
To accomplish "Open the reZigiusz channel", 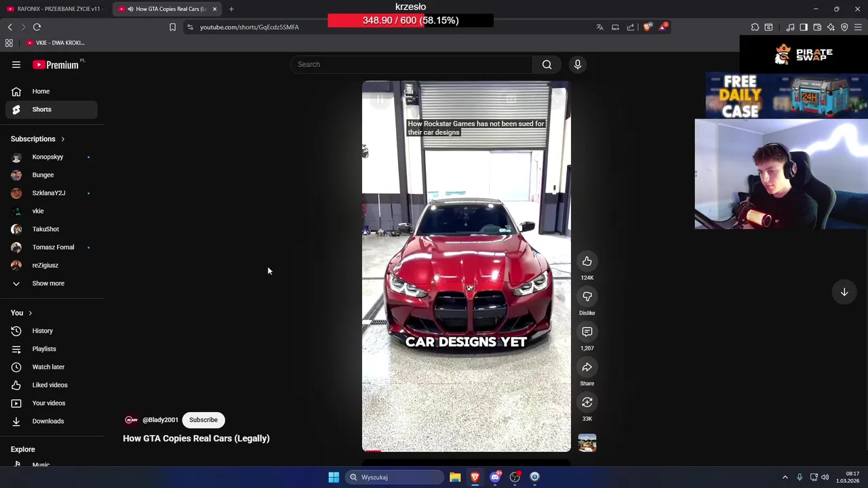I will pyautogui.click(x=52, y=265).
